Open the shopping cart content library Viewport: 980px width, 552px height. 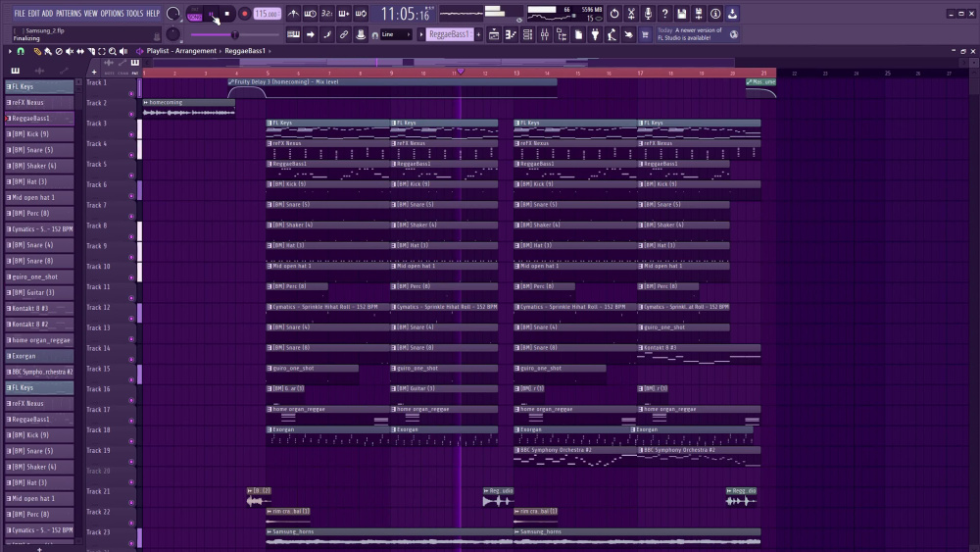click(646, 35)
